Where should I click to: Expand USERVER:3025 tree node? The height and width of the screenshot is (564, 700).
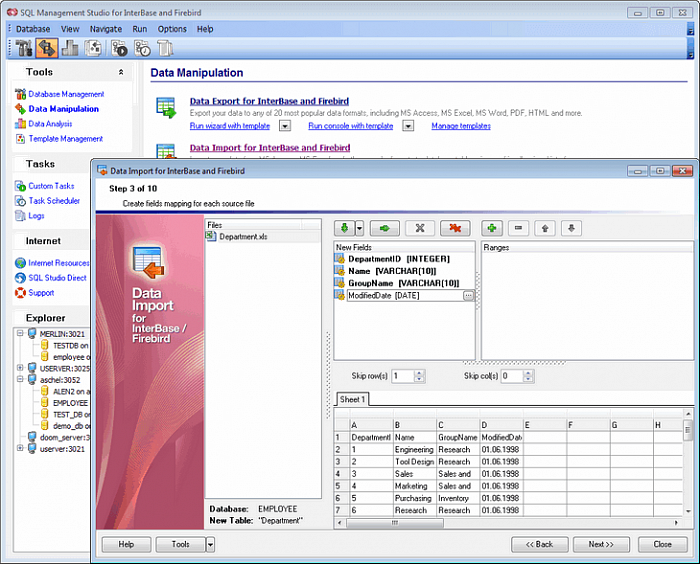pyautogui.click(x=20, y=368)
